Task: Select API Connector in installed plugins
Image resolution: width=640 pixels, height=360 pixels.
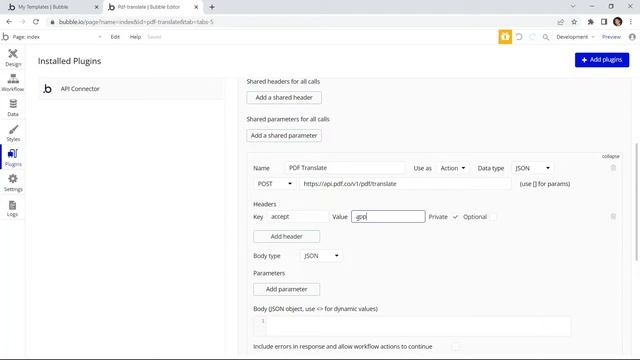Action: pyautogui.click(x=131, y=89)
